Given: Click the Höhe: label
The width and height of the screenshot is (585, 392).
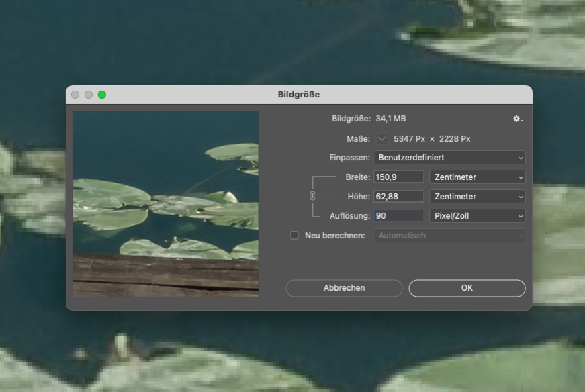Looking at the screenshot, I should tap(359, 196).
